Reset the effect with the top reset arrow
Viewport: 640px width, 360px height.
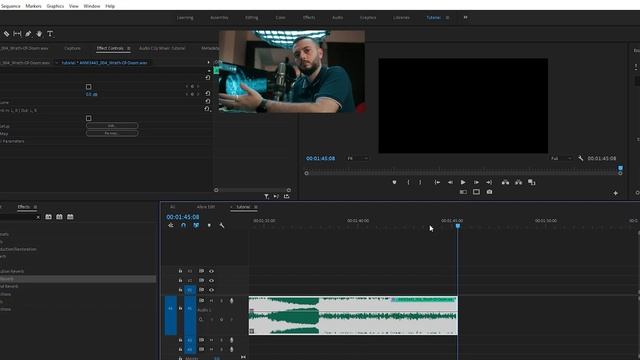tap(208, 77)
